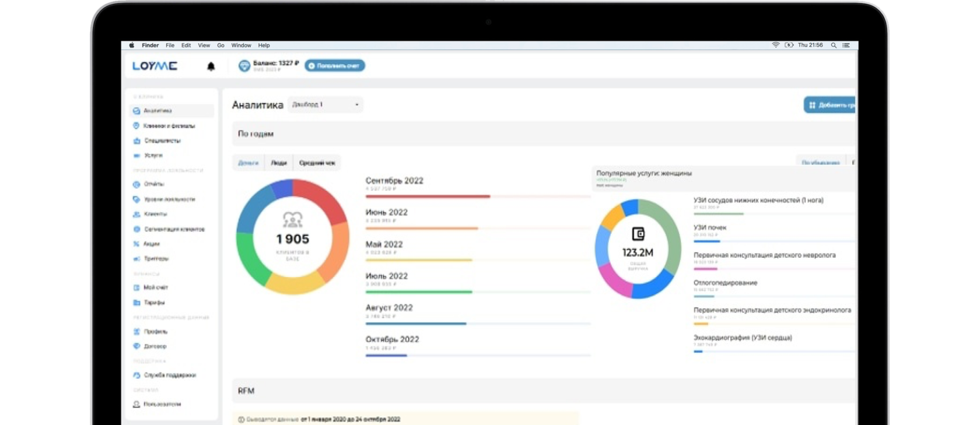Viewport: 980px width, 425px height.
Task: Open the Apple menu
Action: (132, 45)
